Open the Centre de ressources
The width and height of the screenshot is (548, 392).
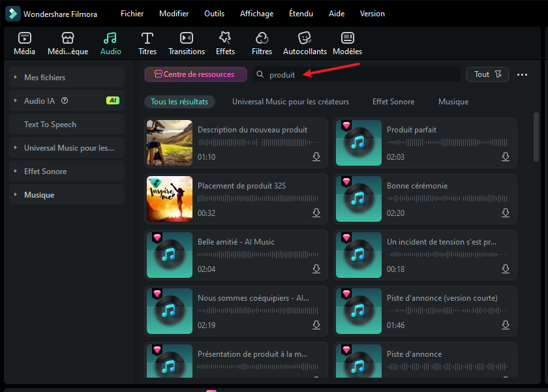(x=195, y=74)
